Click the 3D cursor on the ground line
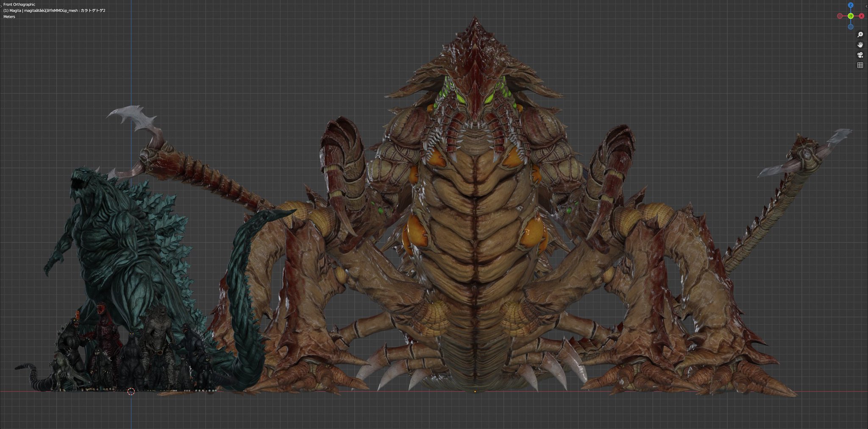 131,391
